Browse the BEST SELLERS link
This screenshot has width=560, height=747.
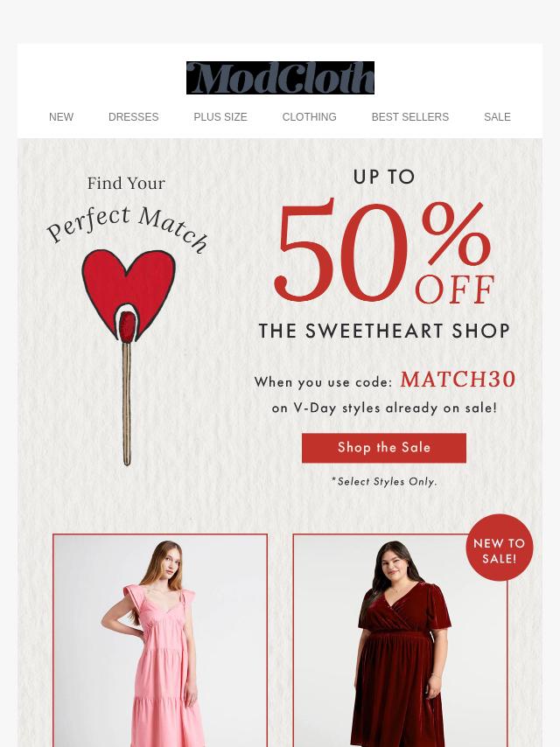[x=409, y=116]
